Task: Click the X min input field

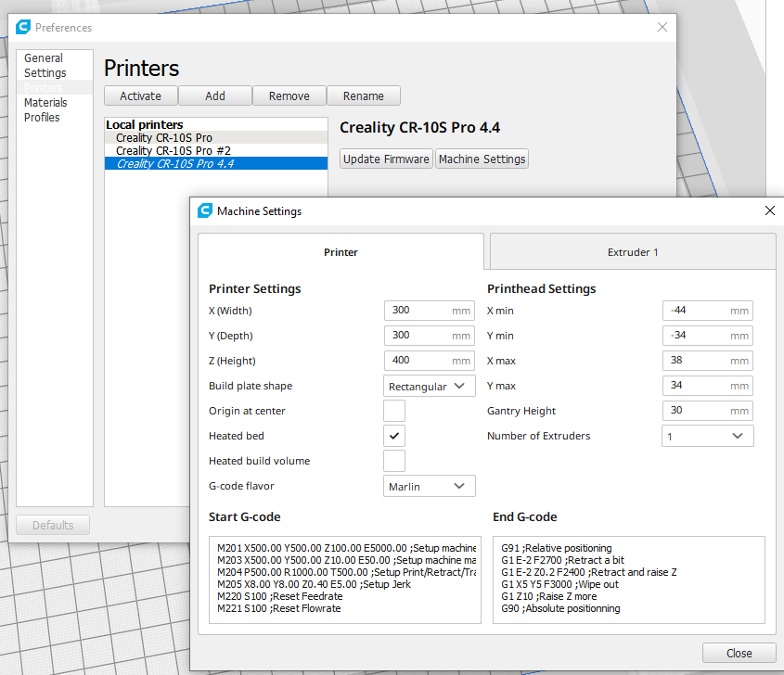Action: pos(708,311)
